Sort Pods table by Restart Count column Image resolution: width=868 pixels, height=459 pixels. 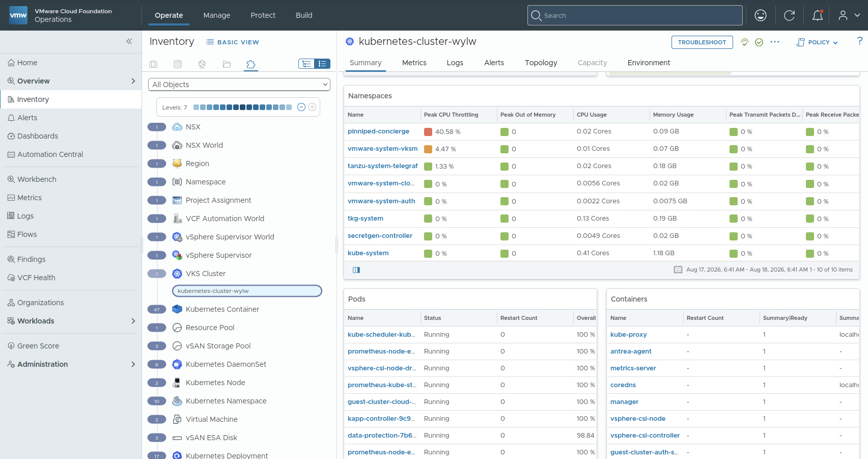[519, 318]
